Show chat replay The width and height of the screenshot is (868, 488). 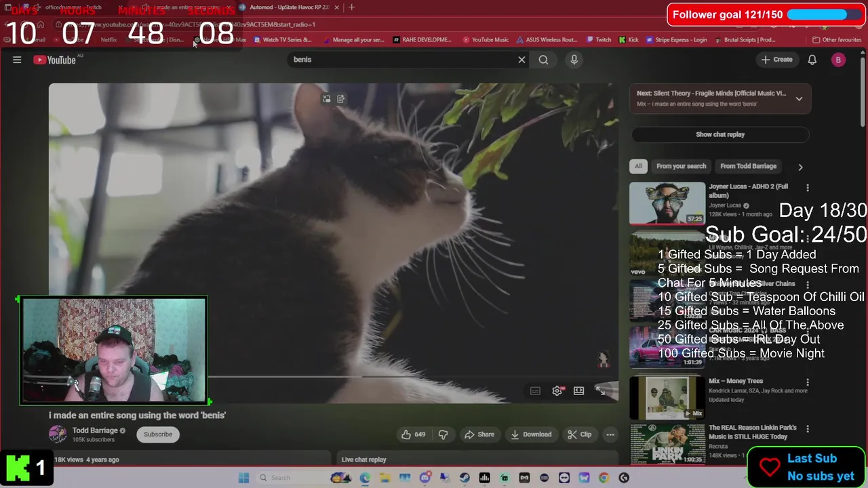click(720, 134)
